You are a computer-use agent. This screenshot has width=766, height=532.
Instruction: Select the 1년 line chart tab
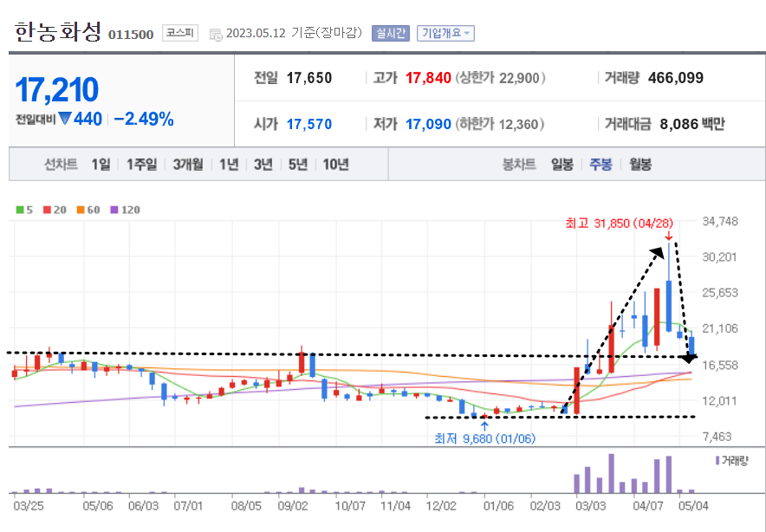228,165
